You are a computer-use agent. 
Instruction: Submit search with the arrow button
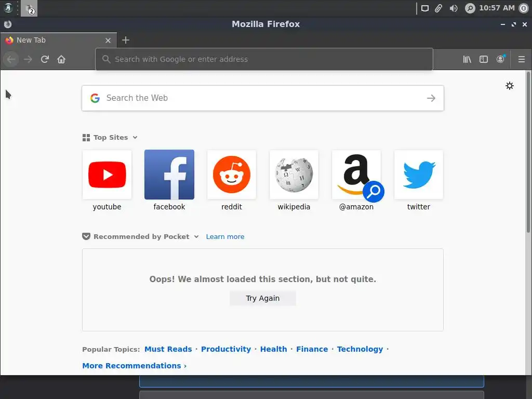pos(431,98)
